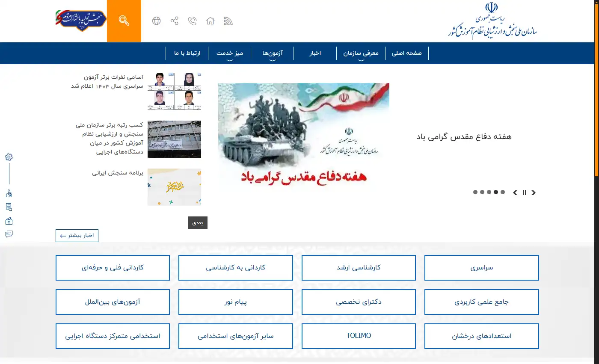This screenshot has height=364, width=599.
Task: Open the سایر آزمون‌های استخدامی box
Action: [x=236, y=336]
